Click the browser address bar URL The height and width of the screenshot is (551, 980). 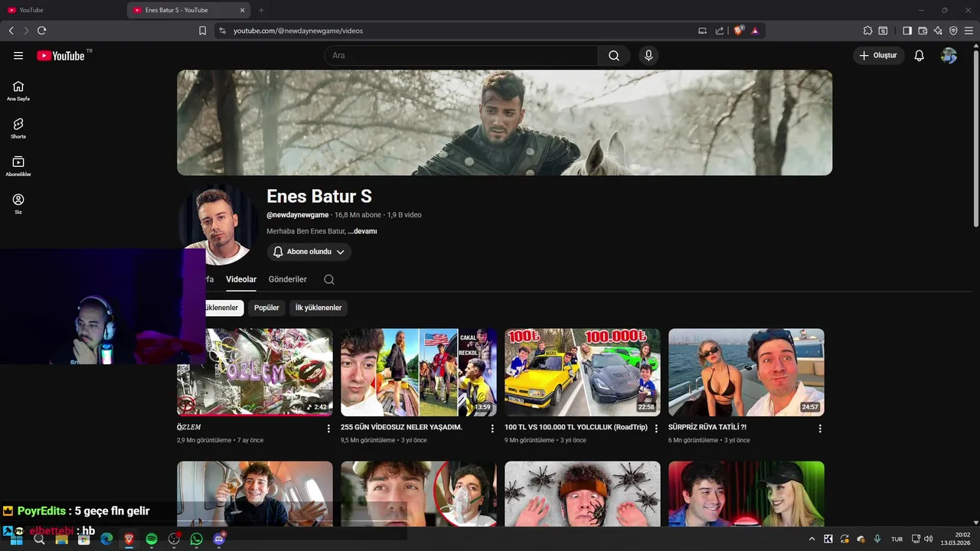pos(298,31)
